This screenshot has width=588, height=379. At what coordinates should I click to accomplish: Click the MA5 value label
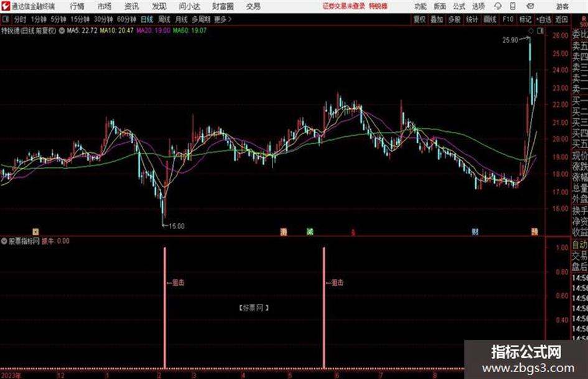coord(82,30)
